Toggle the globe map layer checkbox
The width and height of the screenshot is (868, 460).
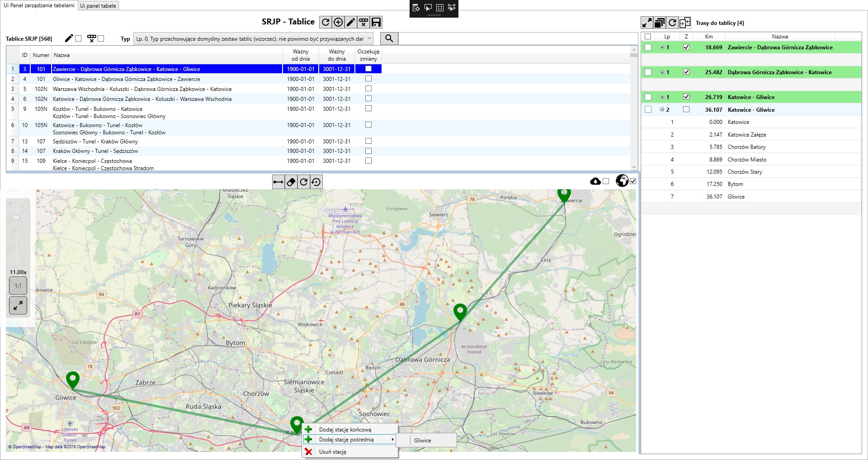click(633, 181)
